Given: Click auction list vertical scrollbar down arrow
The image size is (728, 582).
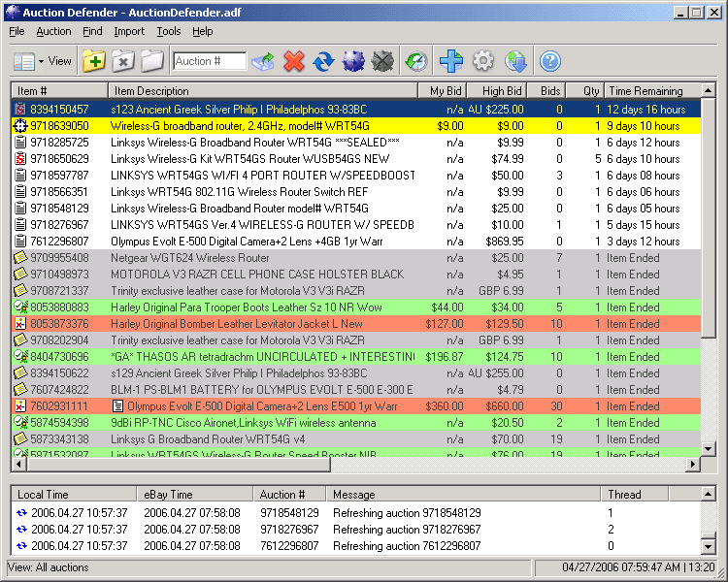Looking at the screenshot, I should pos(709,449).
